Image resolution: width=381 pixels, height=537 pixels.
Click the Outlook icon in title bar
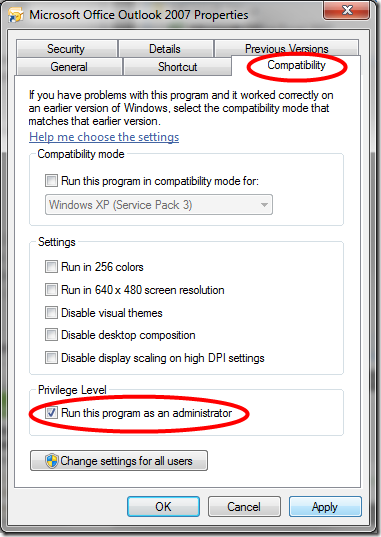[16, 15]
